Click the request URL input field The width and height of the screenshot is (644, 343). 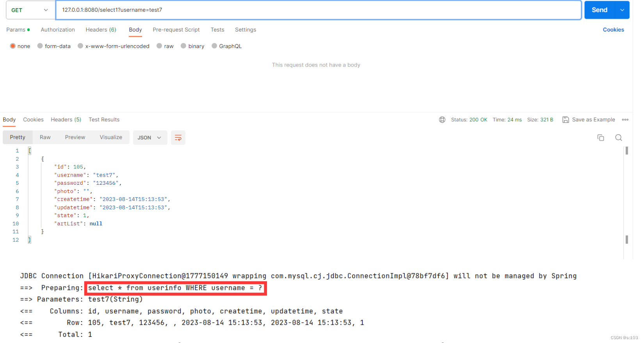pyautogui.click(x=318, y=10)
